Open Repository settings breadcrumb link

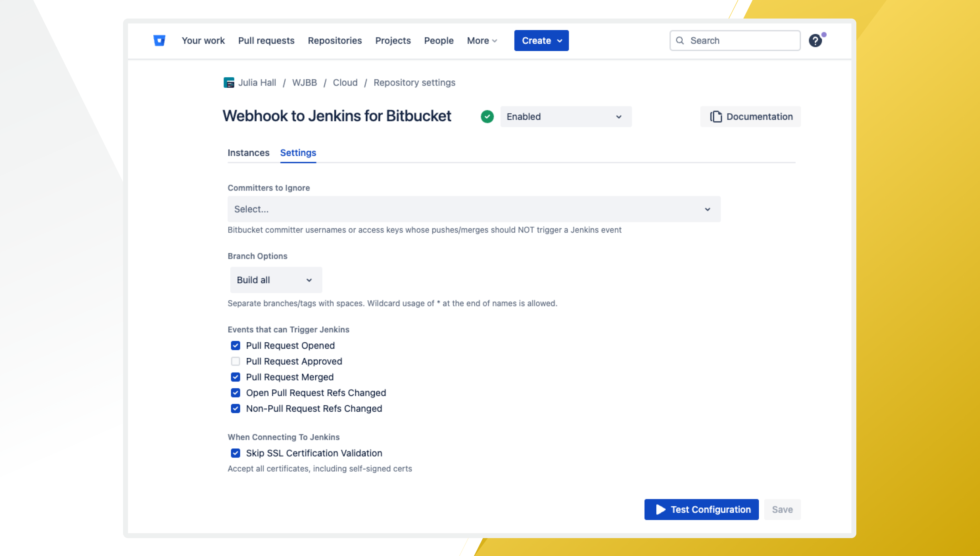[414, 82]
